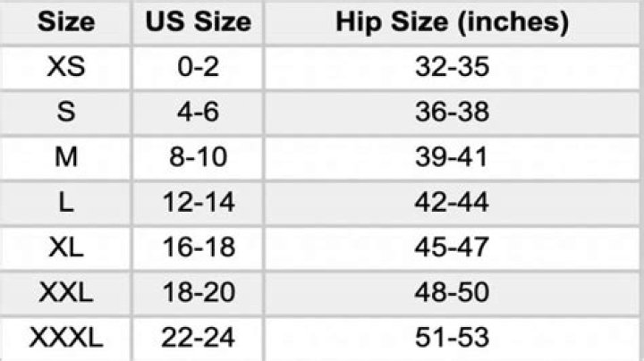
Task: Click the "Size" column header
Action: tap(65, 22)
